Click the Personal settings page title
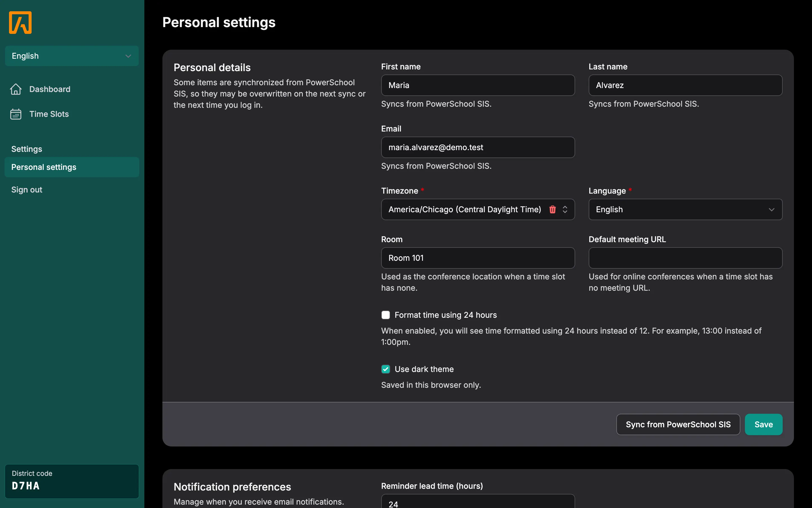The image size is (812, 508). tap(219, 23)
